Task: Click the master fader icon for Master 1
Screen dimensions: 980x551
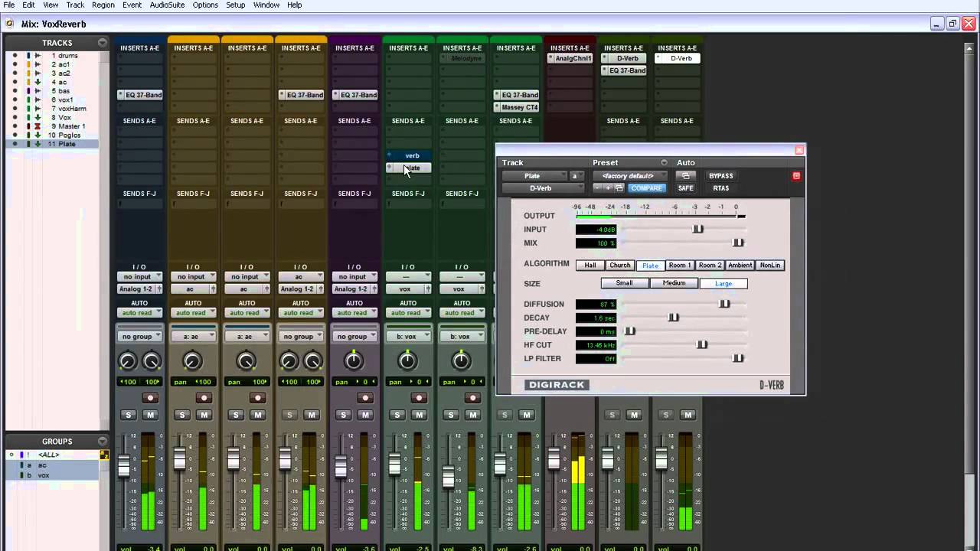Action: click(x=38, y=126)
